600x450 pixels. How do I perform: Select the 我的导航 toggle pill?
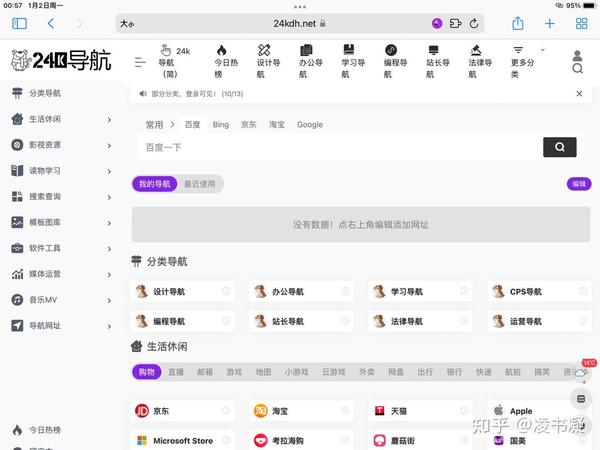pos(155,184)
